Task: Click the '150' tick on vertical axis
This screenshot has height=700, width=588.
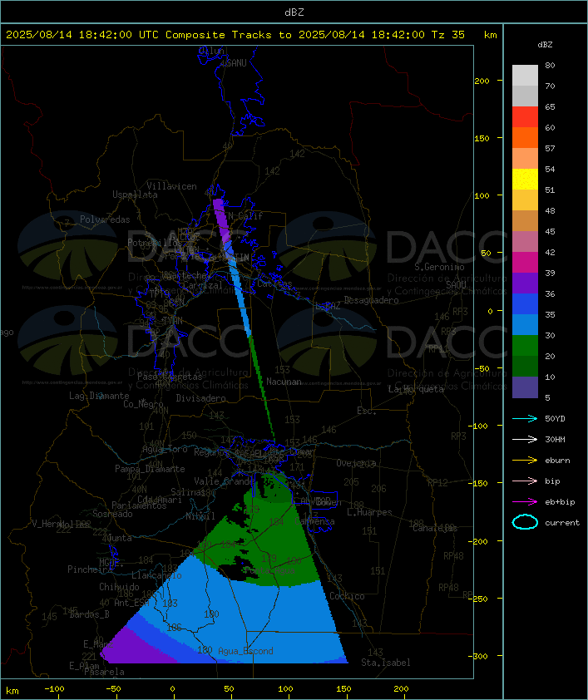Action: point(482,138)
